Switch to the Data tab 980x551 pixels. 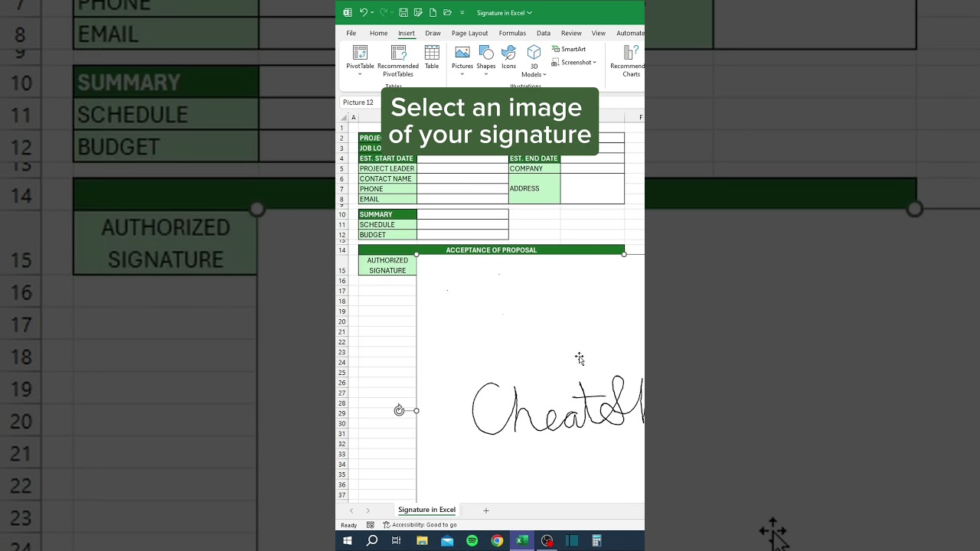point(544,33)
